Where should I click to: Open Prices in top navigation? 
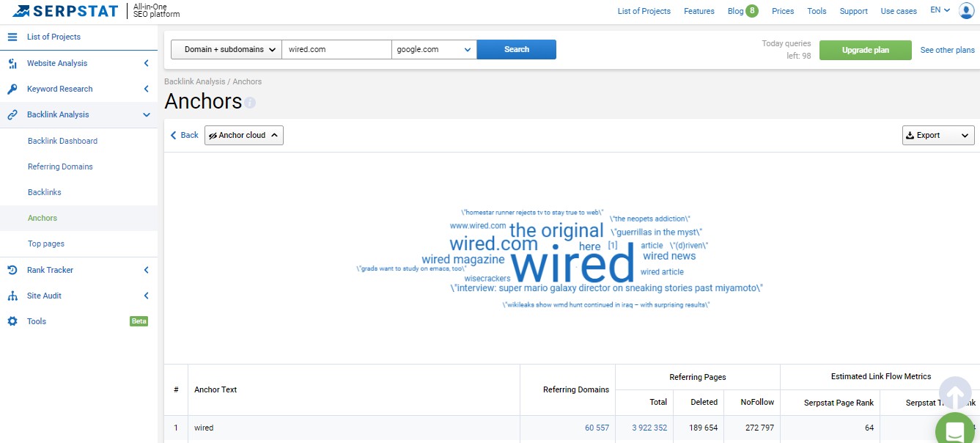point(783,11)
